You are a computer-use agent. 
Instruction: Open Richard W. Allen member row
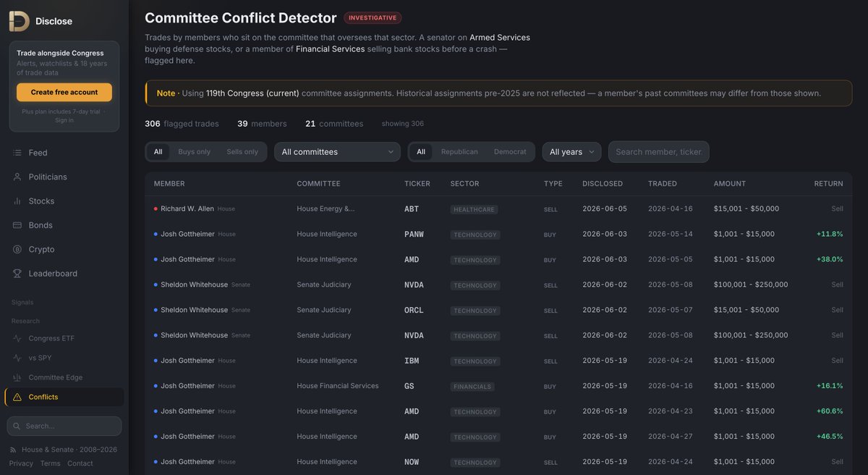(498, 209)
